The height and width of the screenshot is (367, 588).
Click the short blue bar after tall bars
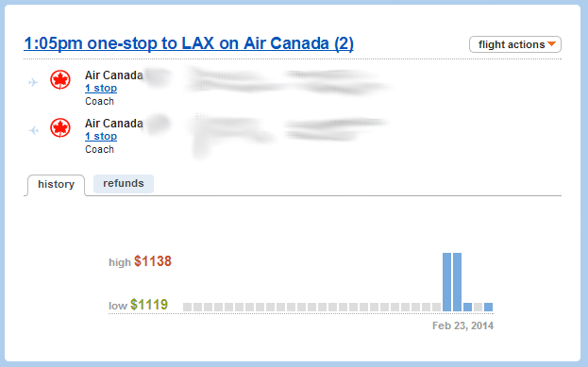tap(467, 307)
